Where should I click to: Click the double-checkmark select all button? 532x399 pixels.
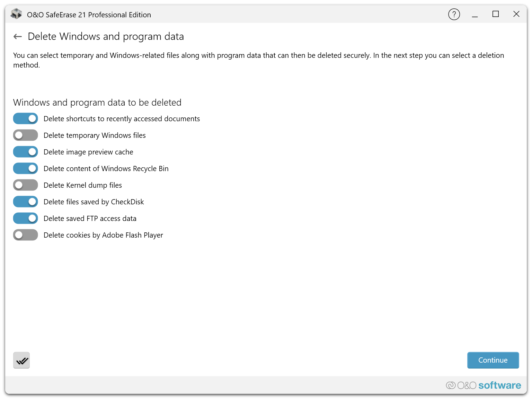pyautogui.click(x=21, y=360)
